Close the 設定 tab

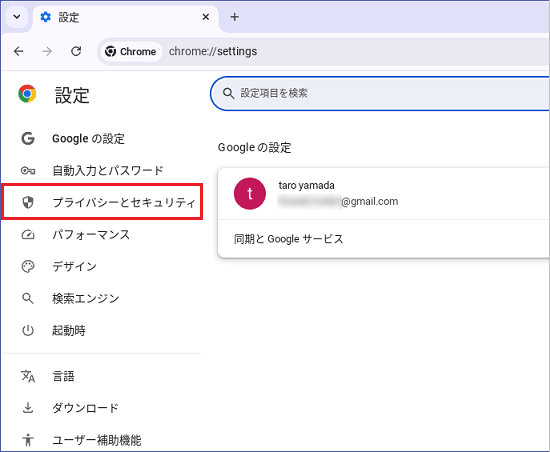[206, 17]
